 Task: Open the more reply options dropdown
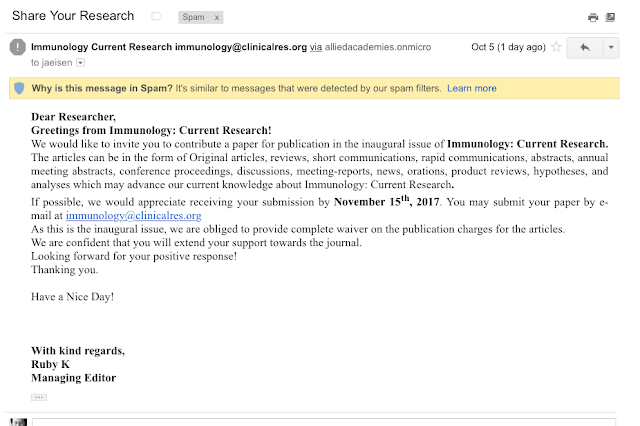(611, 48)
